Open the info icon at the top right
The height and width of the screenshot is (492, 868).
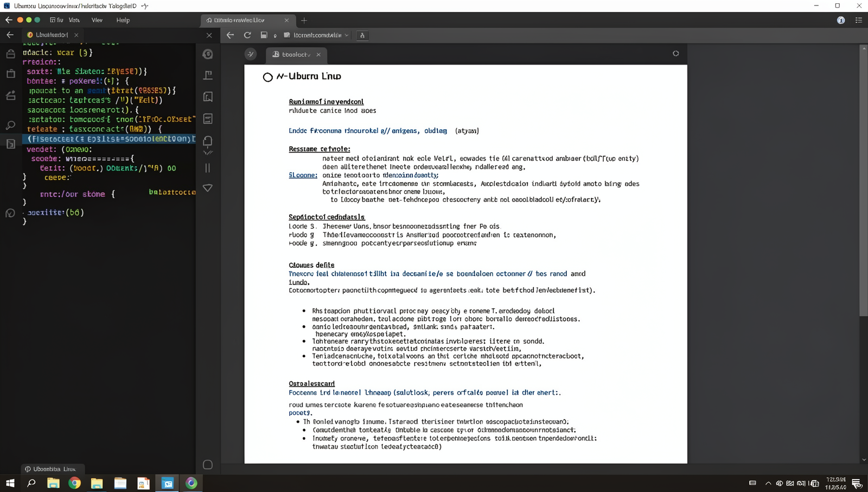(x=841, y=20)
